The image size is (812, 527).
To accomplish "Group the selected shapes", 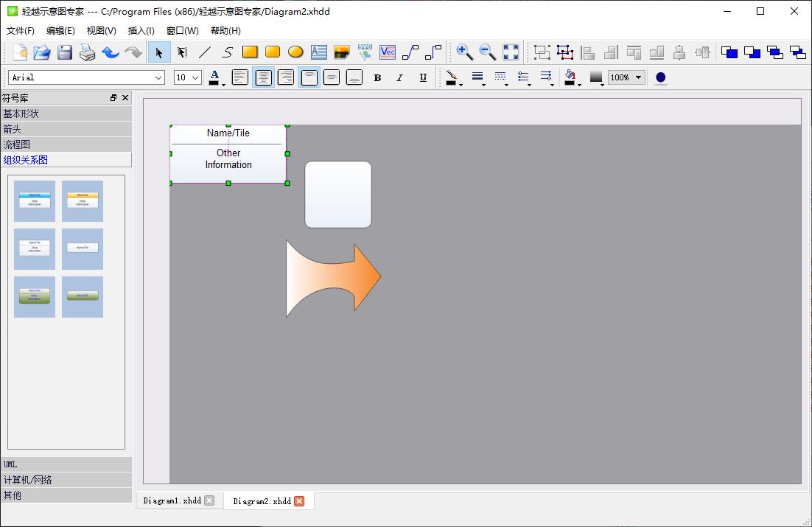I will pyautogui.click(x=542, y=52).
